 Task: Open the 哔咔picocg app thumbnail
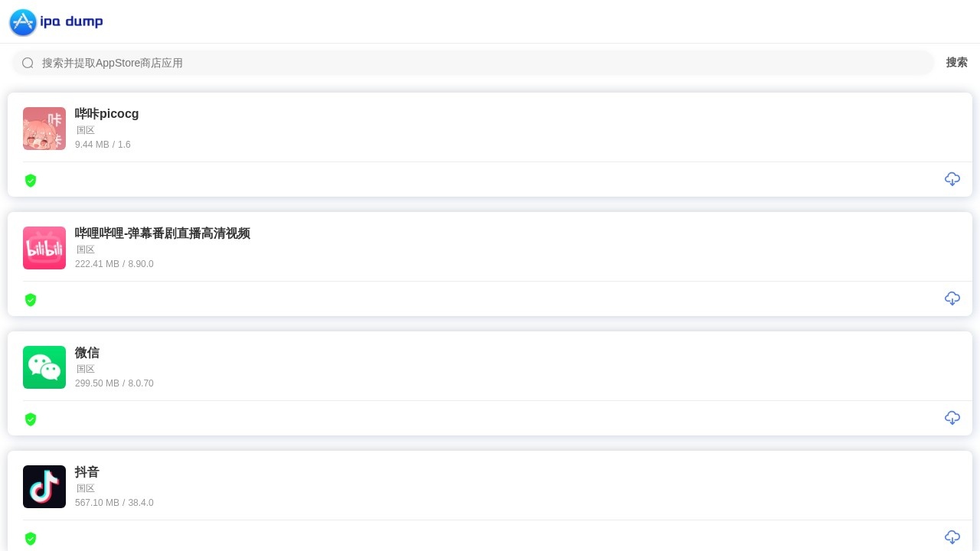click(x=44, y=129)
